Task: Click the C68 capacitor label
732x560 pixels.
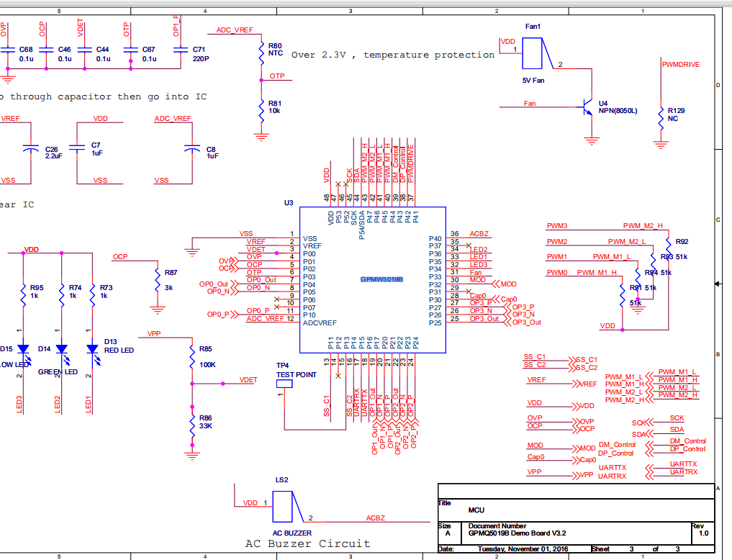Action: tap(26, 54)
